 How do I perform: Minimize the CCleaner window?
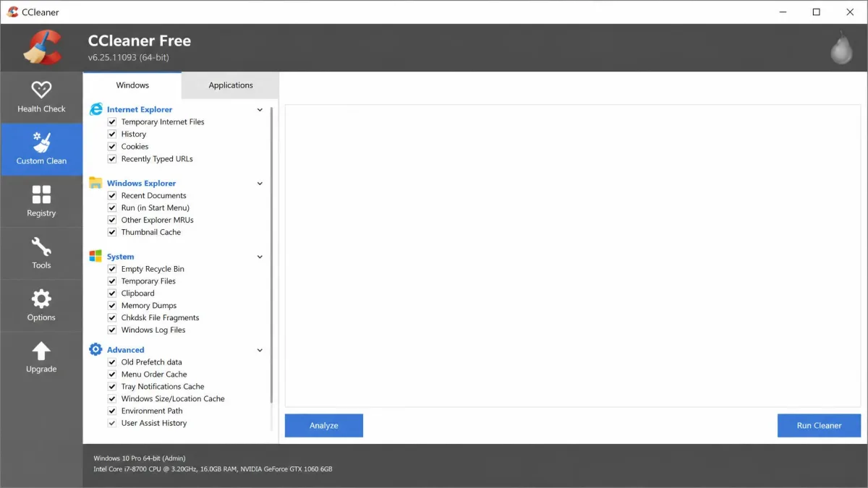tap(783, 12)
